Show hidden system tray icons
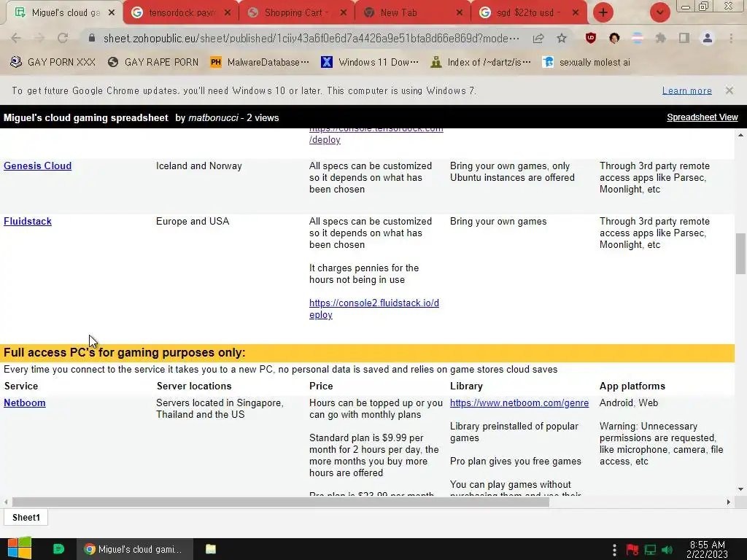Image resolution: width=747 pixels, height=560 pixels. (614, 550)
